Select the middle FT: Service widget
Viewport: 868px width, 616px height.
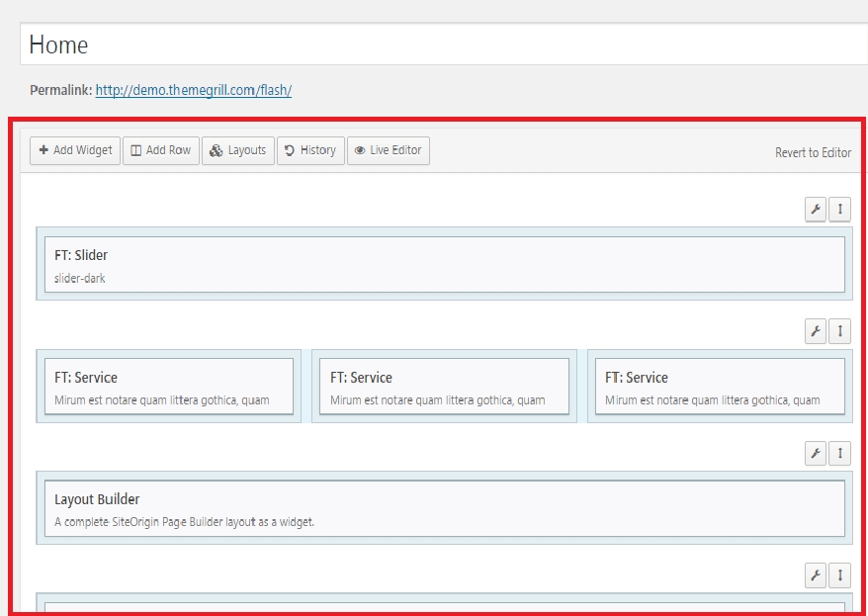[x=442, y=386]
